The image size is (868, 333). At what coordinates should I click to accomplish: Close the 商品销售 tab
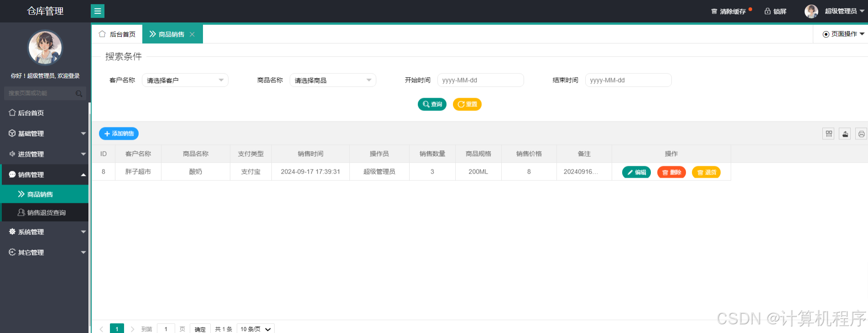tap(192, 34)
